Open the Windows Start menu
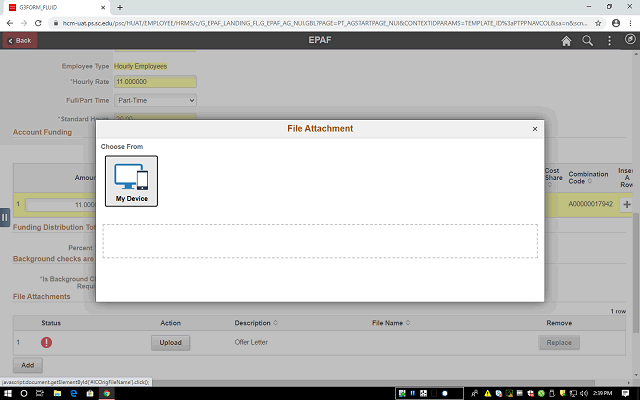640x400 pixels. pos(8,393)
